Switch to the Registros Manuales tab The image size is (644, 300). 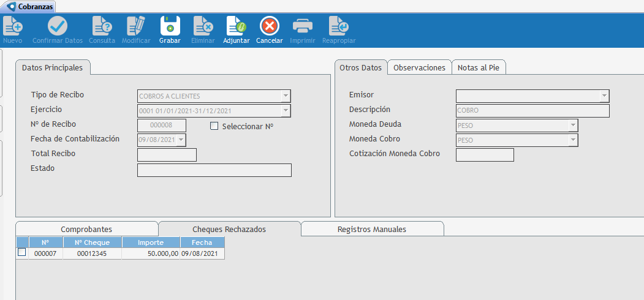point(371,229)
